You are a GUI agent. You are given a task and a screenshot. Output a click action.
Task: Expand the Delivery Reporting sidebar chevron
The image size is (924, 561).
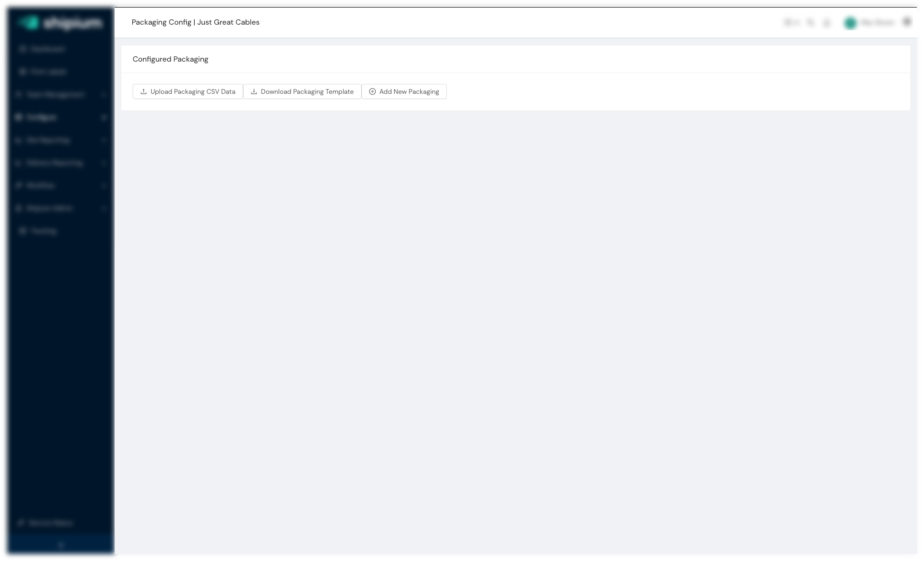click(104, 163)
